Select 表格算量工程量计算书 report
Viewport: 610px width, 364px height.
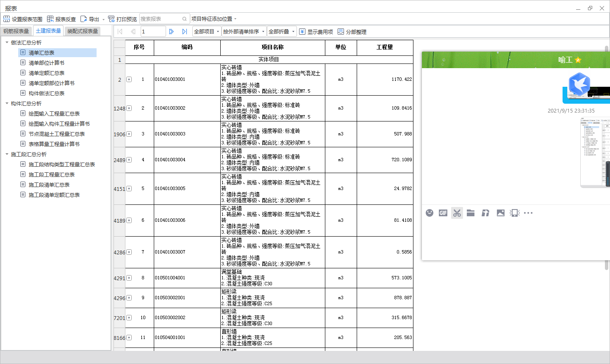(54, 144)
